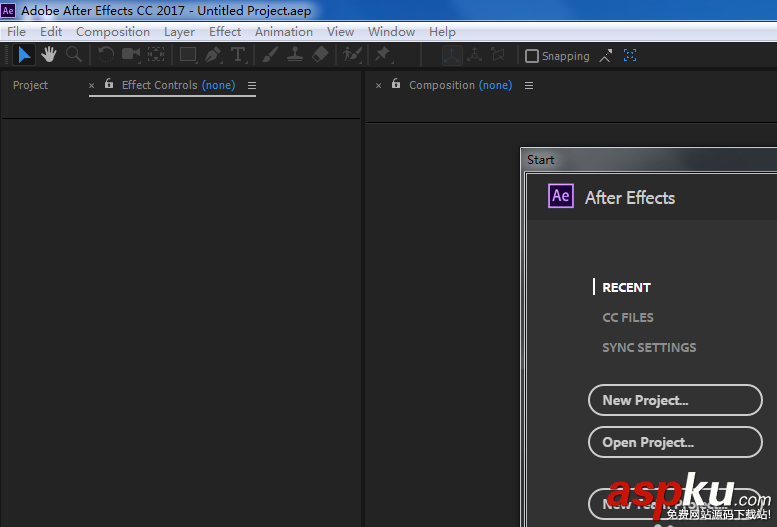The width and height of the screenshot is (777, 527).
Task: Open the Animation menu
Action: (x=284, y=32)
